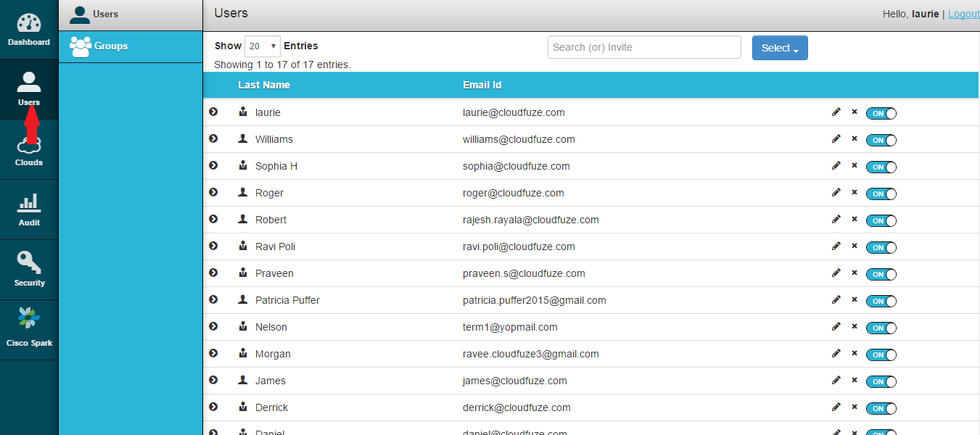Disable the ON switch for Sophia H
980x435 pixels.
pos(881,167)
